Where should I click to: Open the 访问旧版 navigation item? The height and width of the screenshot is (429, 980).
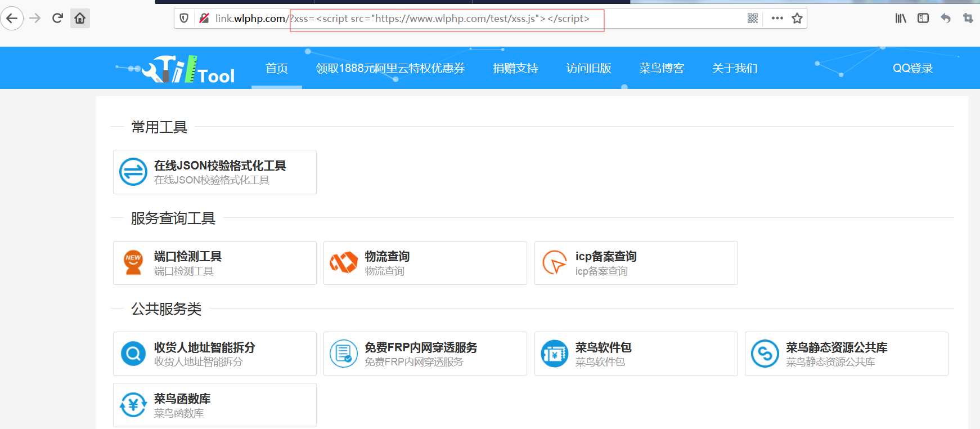pyautogui.click(x=589, y=68)
